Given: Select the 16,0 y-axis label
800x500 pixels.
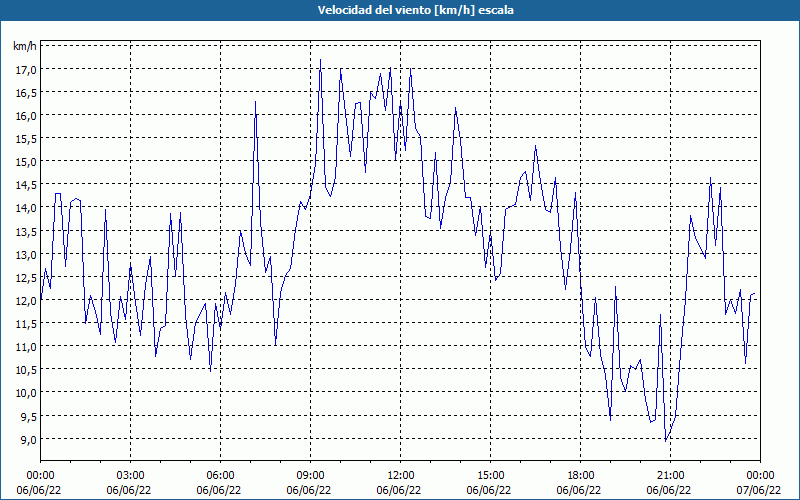Looking at the screenshot, I should [x=27, y=116].
